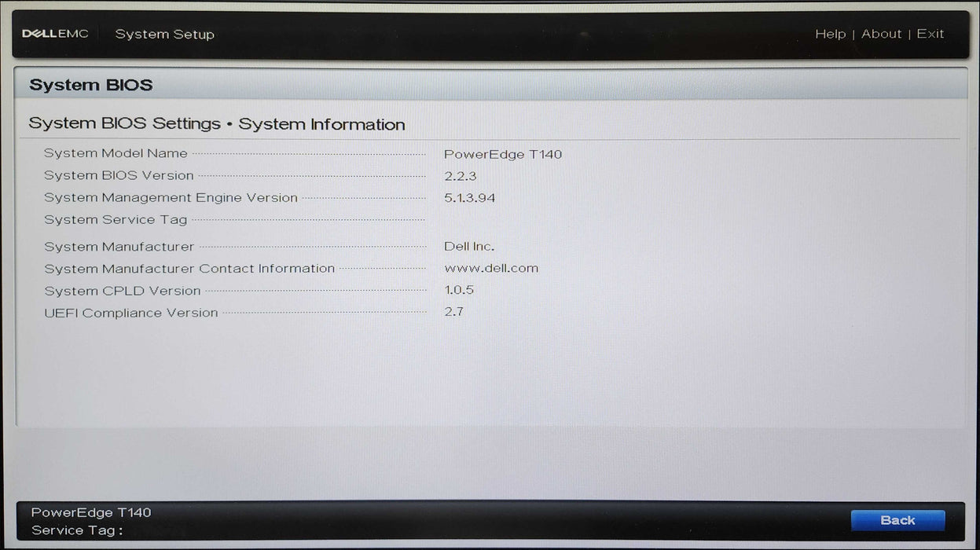Select the BIOS version value 2.2.3
This screenshot has width=980, height=550.
pyautogui.click(x=461, y=176)
